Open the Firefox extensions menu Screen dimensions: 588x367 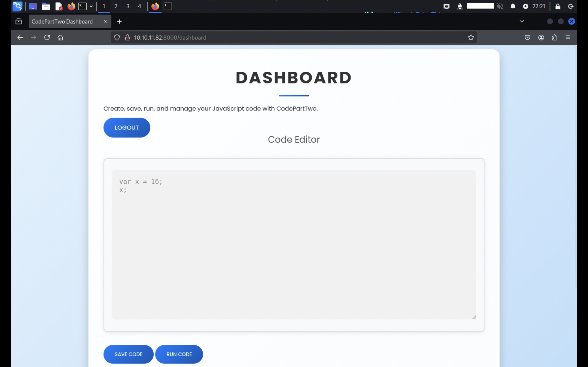pos(555,37)
